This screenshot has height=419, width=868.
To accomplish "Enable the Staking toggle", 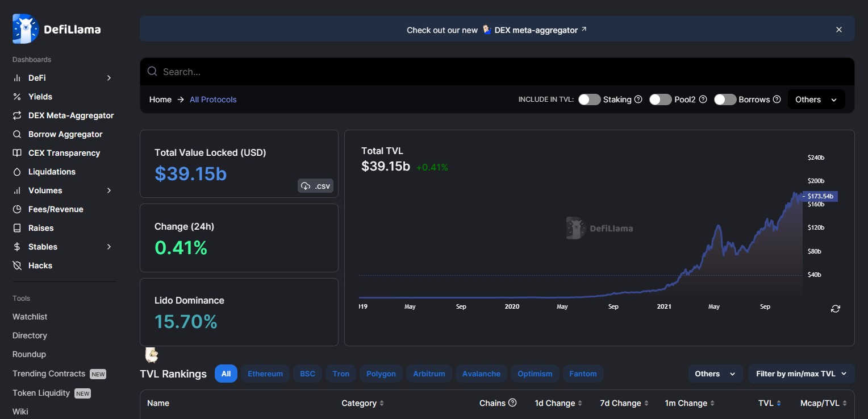I will 589,99.
